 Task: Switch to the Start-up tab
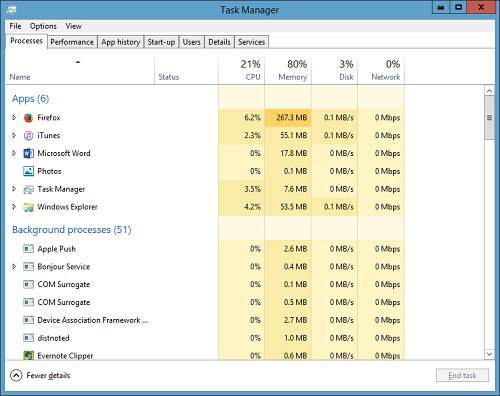tap(161, 42)
